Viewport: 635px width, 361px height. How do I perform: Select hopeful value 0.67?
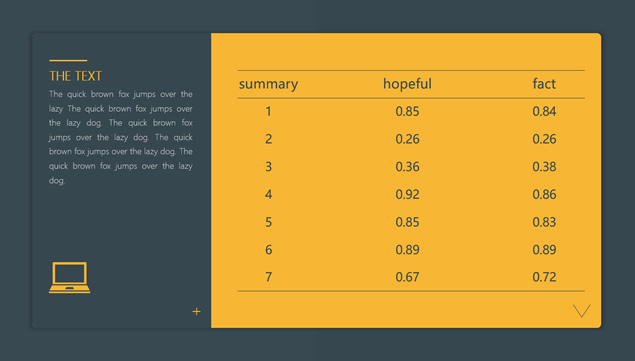tap(407, 277)
